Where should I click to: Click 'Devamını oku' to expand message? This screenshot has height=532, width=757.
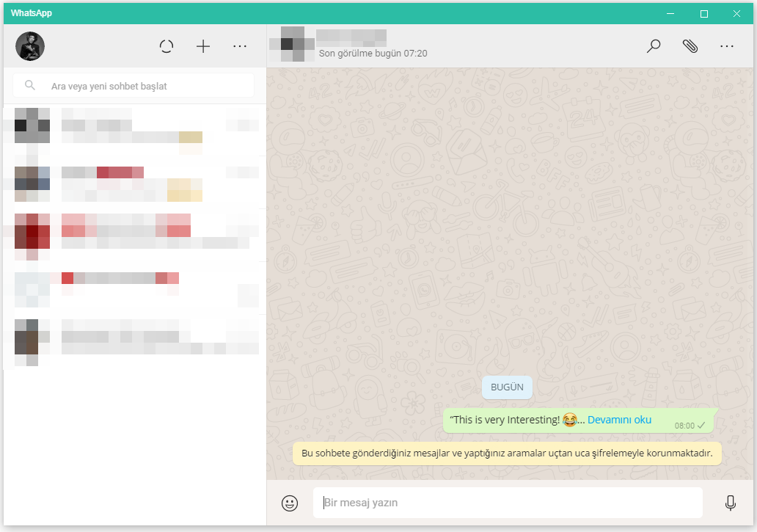coord(619,420)
